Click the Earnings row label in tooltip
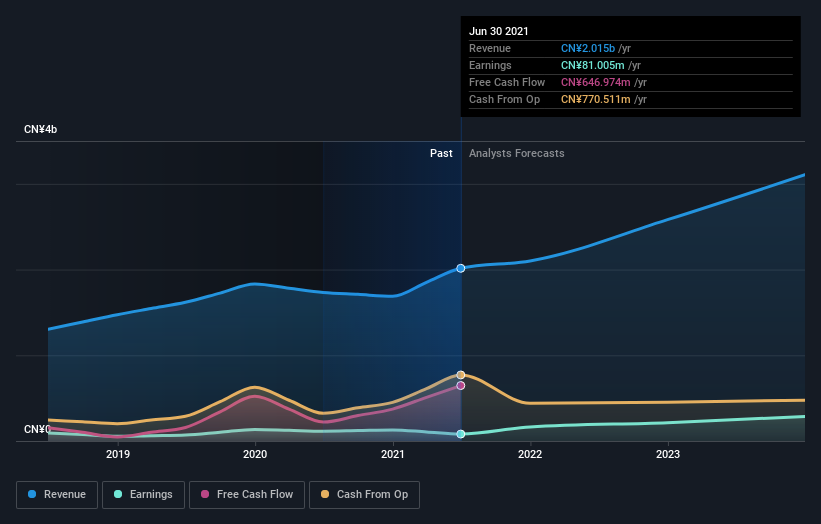 point(490,65)
